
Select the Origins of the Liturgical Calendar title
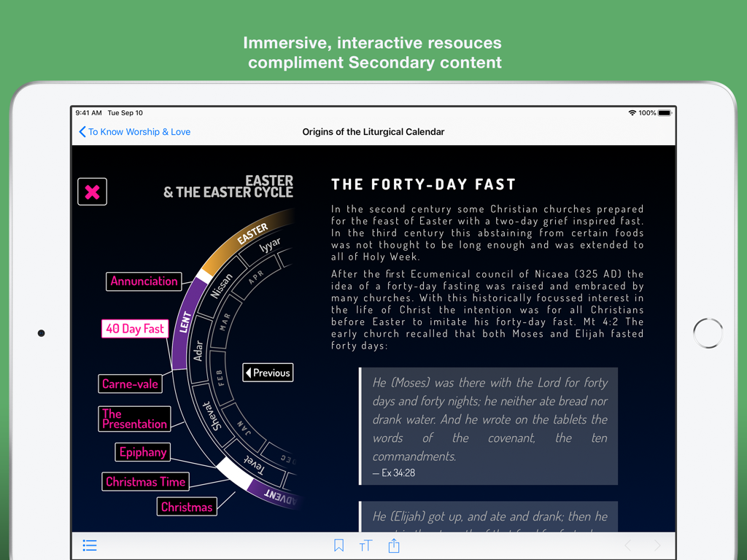373,132
